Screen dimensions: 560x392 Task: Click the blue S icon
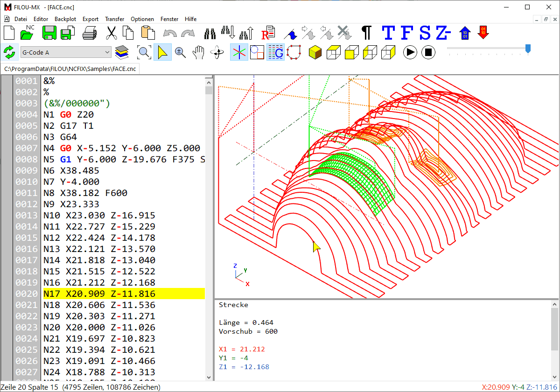pos(425,33)
